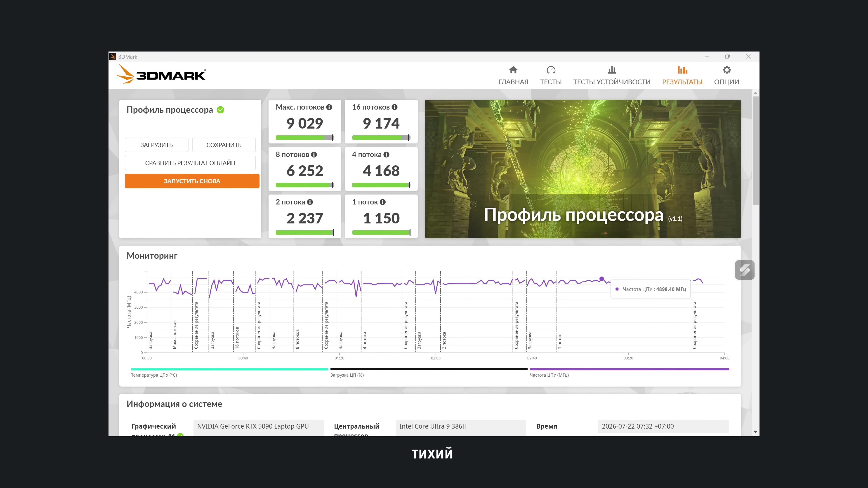868x488 pixels.
Task: Toggle the Частота ЦПУ (МГц) chart series
Action: [630, 372]
